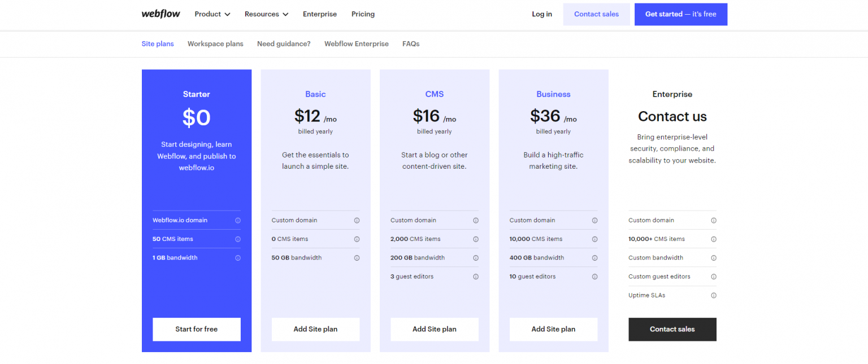The width and height of the screenshot is (868, 364).
Task: Click the $16 /mo price
Action: 435,116
